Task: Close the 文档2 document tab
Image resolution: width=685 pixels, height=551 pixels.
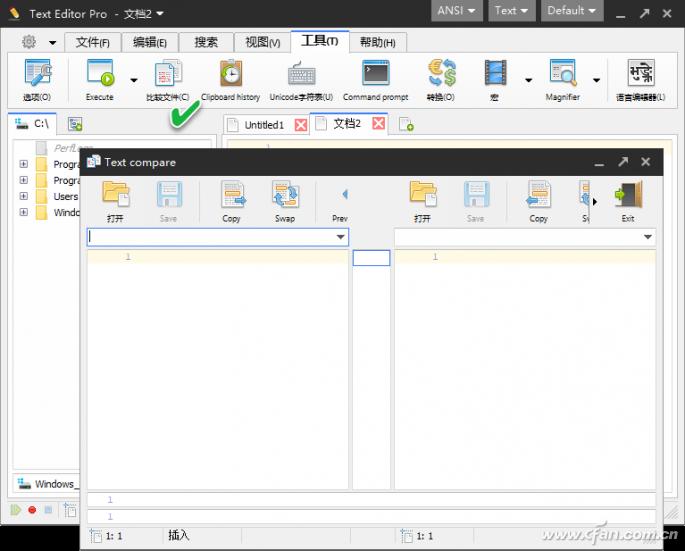Action: point(379,124)
